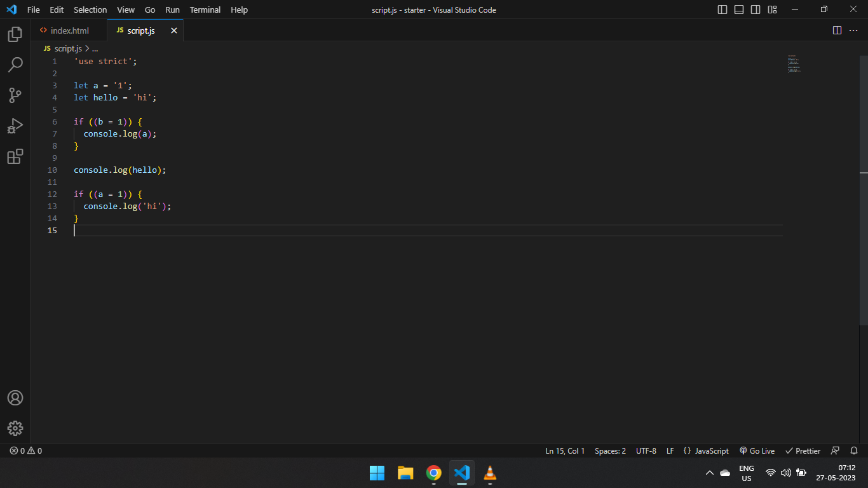The height and width of the screenshot is (488, 868).
Task: Open the ENG US language switcher
Action: (747, 473)
